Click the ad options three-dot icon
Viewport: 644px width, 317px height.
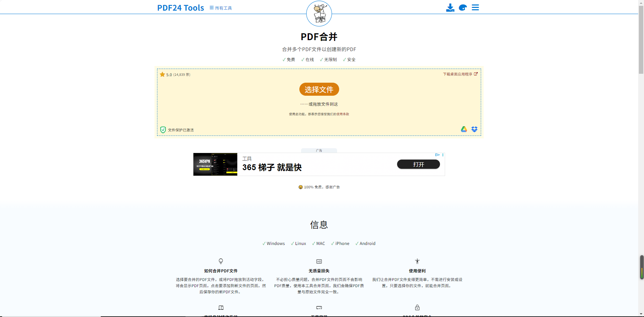click(443, 155)
